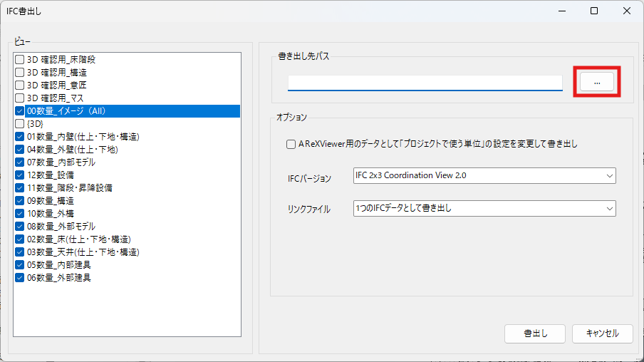Toggle the 3D 確認用_マス checkbox
The height and width of the screenshot is (362, 644).
20,98
